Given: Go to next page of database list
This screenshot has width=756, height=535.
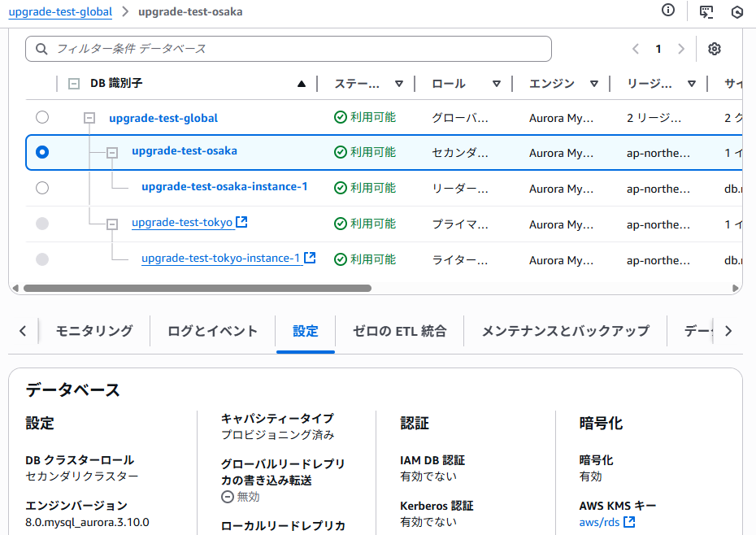Looking at the screenshot, I should click(680, 49).
